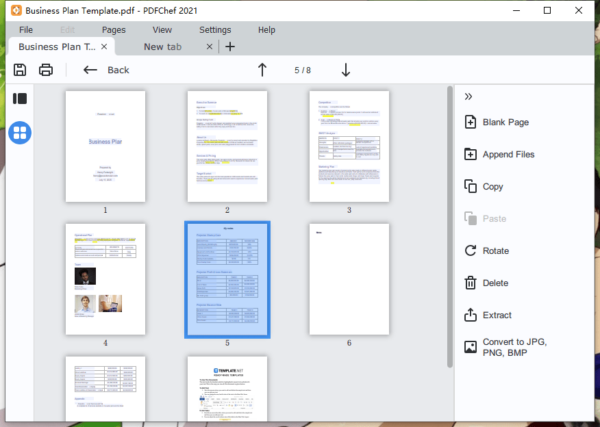This screenshot has width=600, height=427.
Task: Click the Delete label
Action: tap(495, 283)
